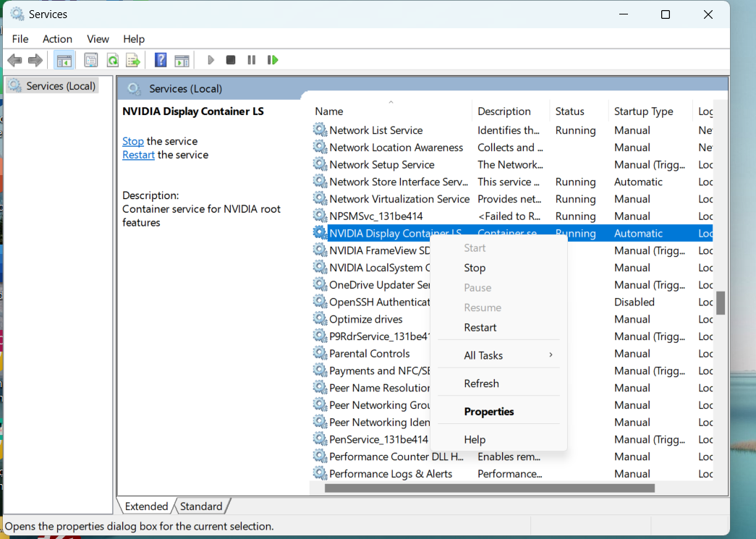Click the 'Restart the service' link
Image resolution: width=756 pixels, height=539 pixels.
point(138,155)
